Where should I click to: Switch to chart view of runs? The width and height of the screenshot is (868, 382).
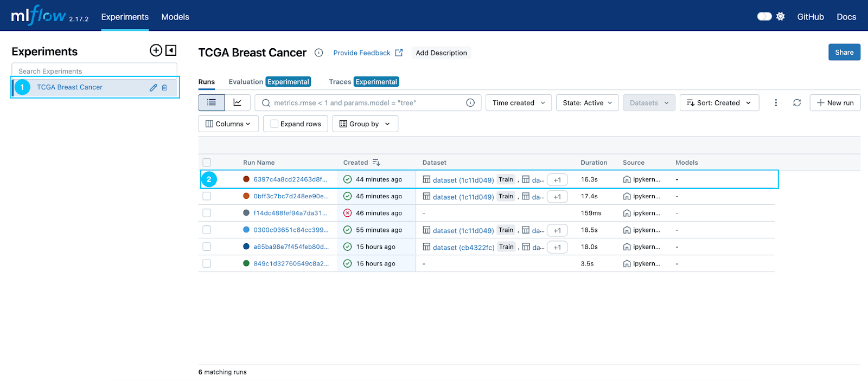coord(237,102)
